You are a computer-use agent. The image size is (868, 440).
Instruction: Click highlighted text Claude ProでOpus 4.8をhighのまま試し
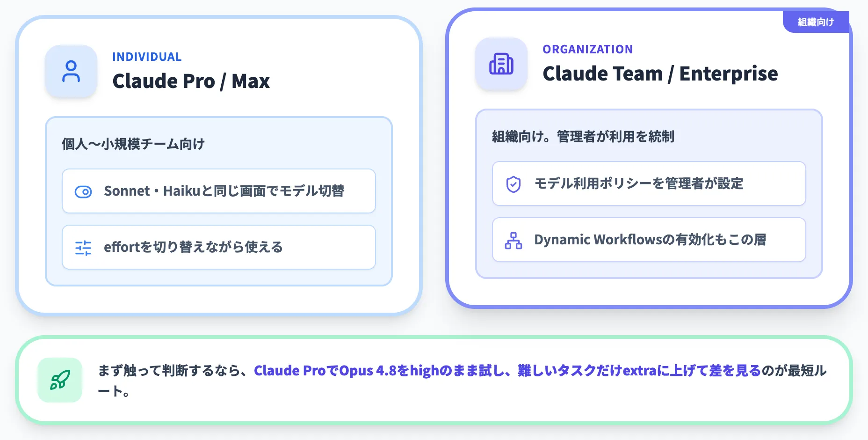[379, 370]
